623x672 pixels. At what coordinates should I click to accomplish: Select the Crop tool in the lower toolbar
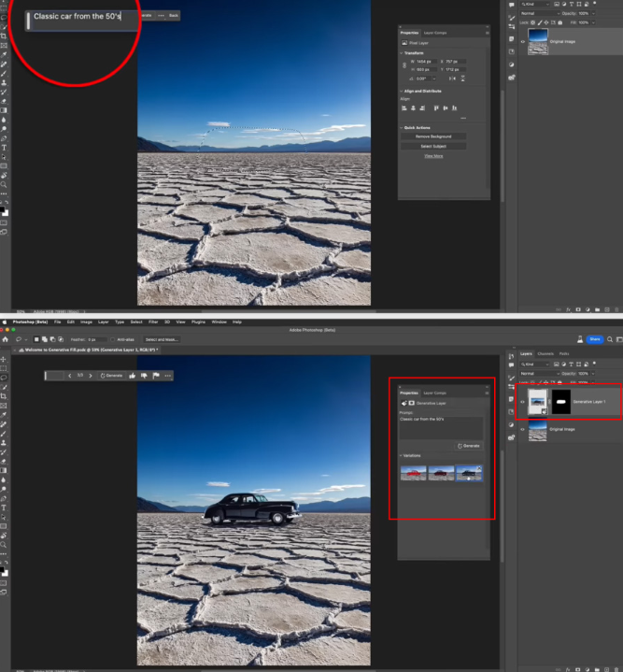tap(4, 396)
